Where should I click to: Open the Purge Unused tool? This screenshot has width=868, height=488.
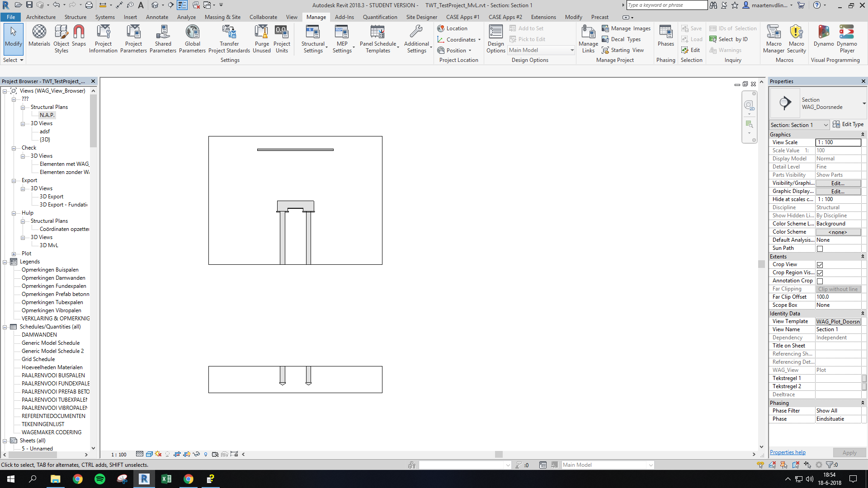click(x=262, y=38)
